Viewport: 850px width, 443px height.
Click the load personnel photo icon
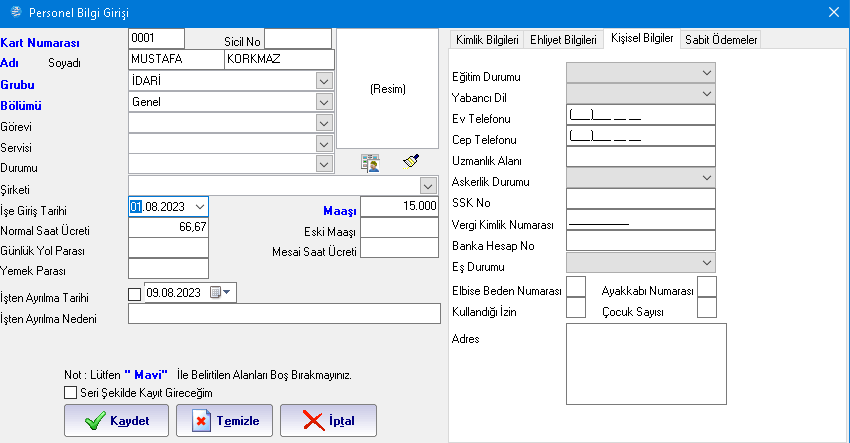click(370, 162)
